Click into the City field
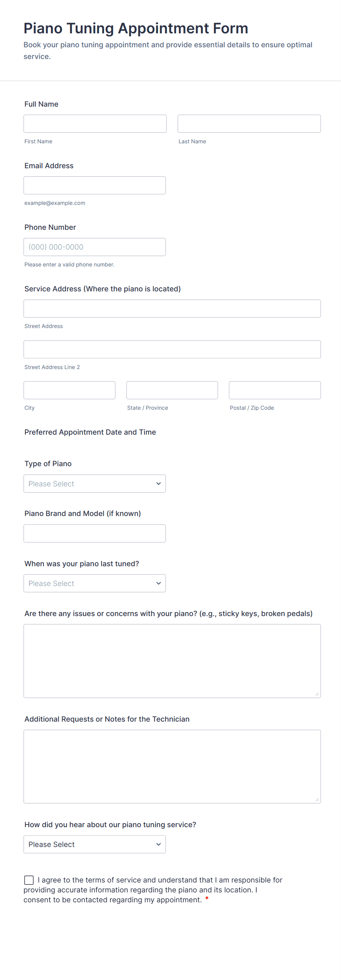Screen dimensions: 341x980 pos(69,390)
